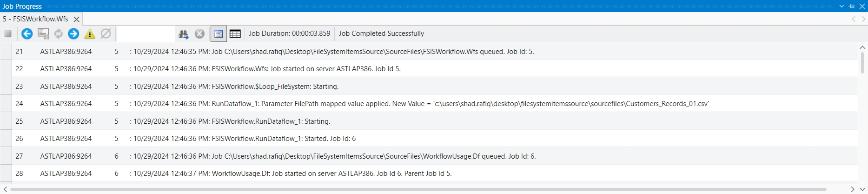
Task: Go to next job with blue forward arrow
Action: pos(73,34)
